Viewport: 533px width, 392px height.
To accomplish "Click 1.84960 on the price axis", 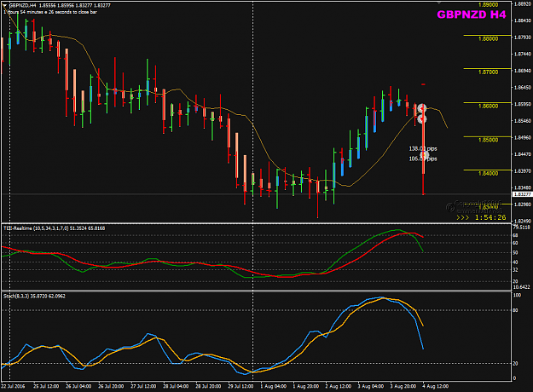I will (523, 137).
